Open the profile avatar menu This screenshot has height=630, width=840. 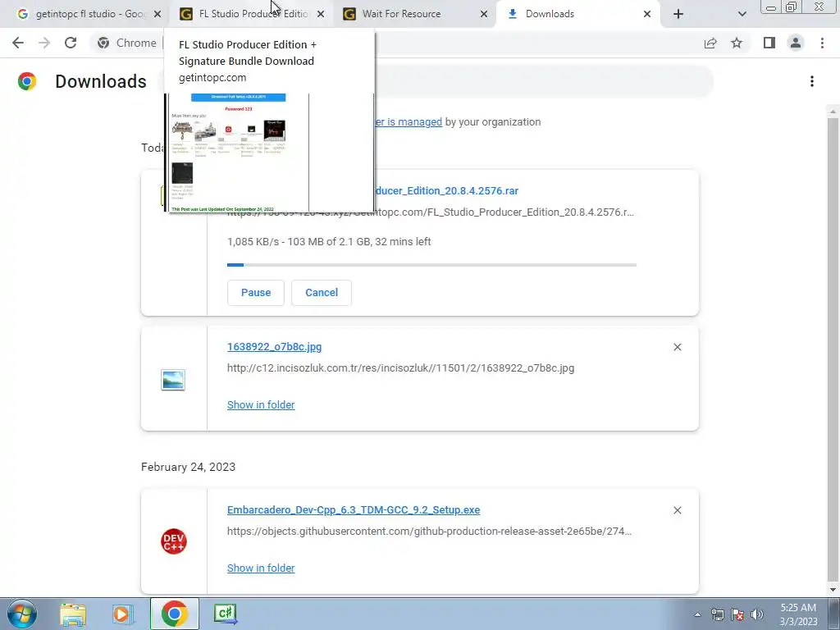(796, 43)
